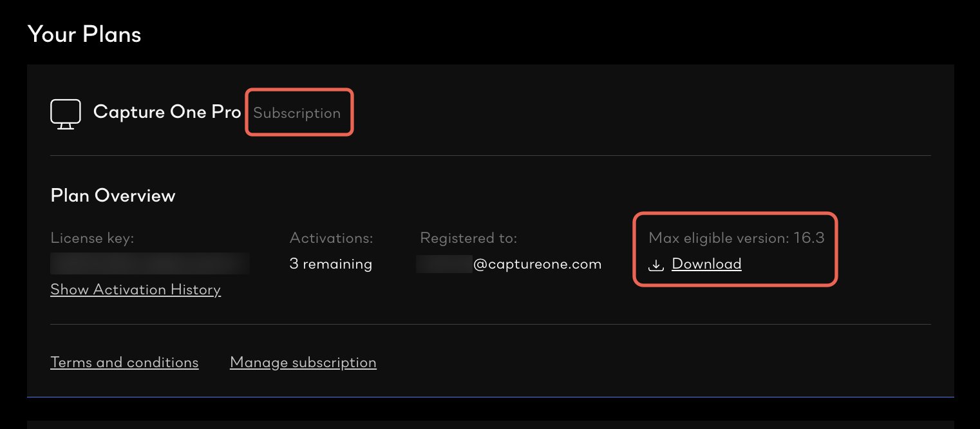The height and width of the screenshot is (429, 980).
Task: Open the Download link
Action: click(x=706, y=264)
